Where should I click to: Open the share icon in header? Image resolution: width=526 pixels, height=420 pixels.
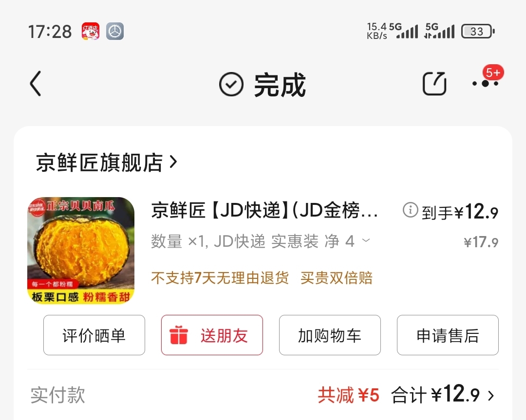[434, 83]
